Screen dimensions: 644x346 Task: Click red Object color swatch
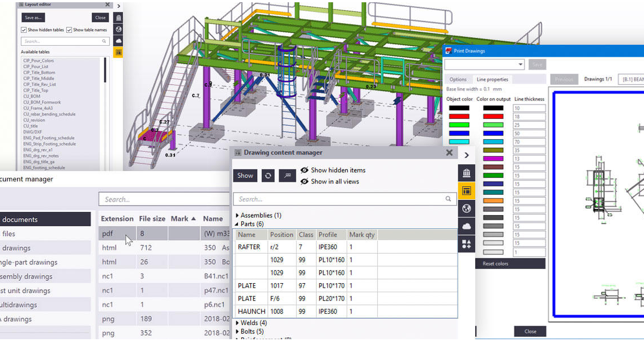click(x=459, y=117)
